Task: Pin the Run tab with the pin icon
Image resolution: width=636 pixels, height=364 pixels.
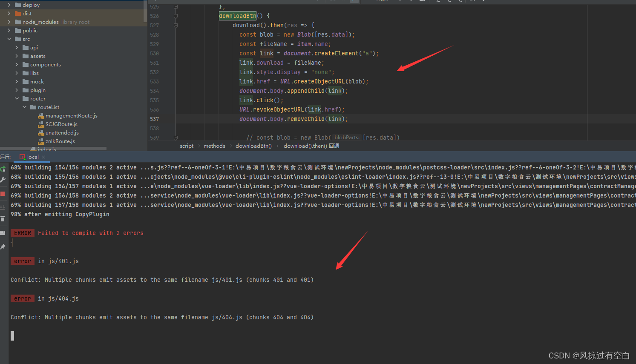Action: click(3, 246)
